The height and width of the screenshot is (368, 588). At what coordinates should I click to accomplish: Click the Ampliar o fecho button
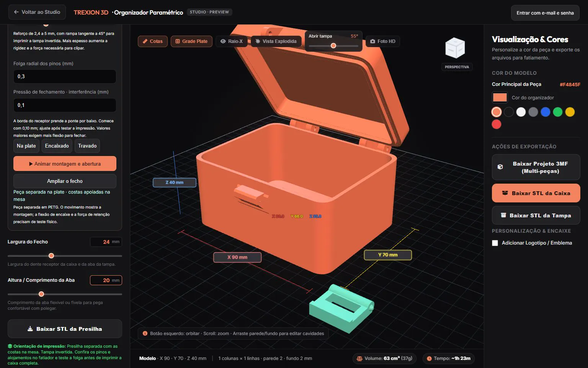click(65, 181)
